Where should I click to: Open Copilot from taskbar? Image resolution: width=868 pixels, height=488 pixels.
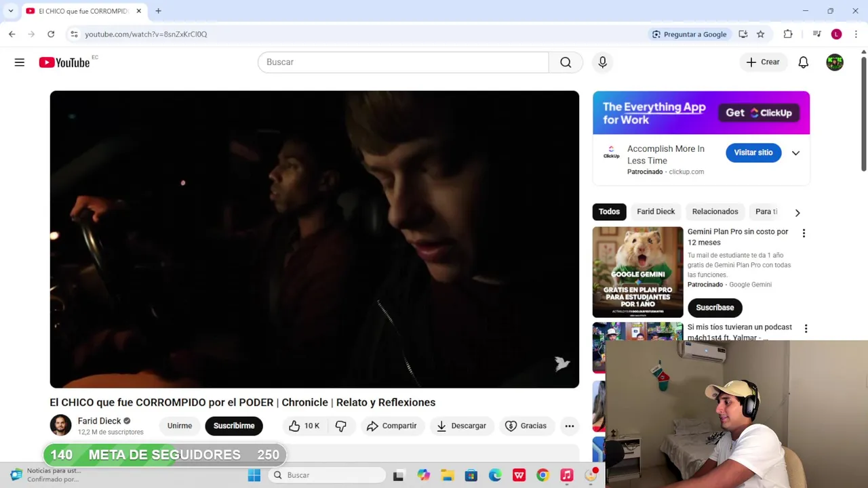coord(423,475)
